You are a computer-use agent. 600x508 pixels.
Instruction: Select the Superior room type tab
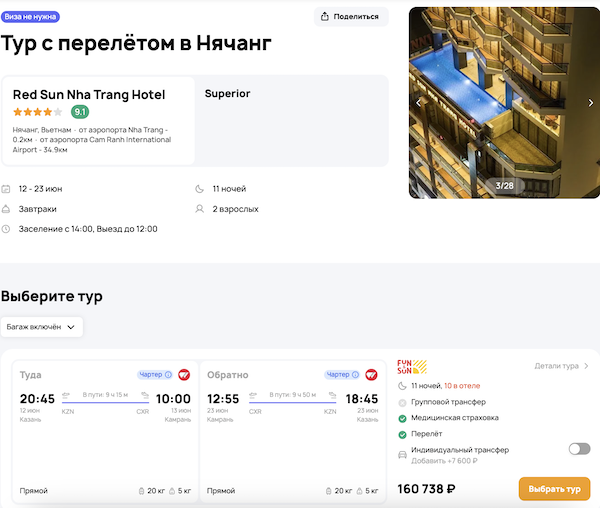coord(227,94)
